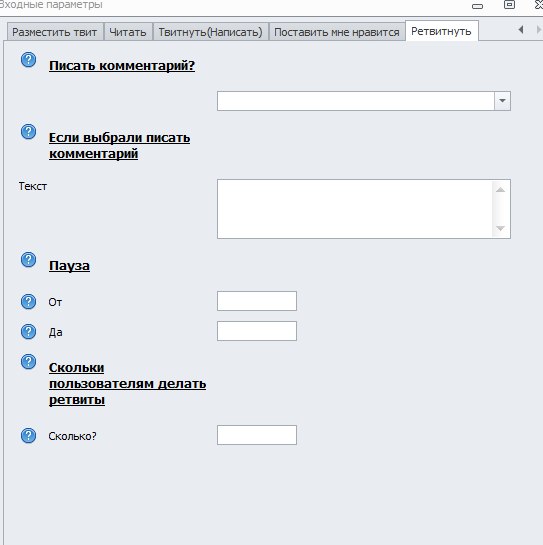
Task: Open the 'Читать' tab
Action: (x=128, y=32)
